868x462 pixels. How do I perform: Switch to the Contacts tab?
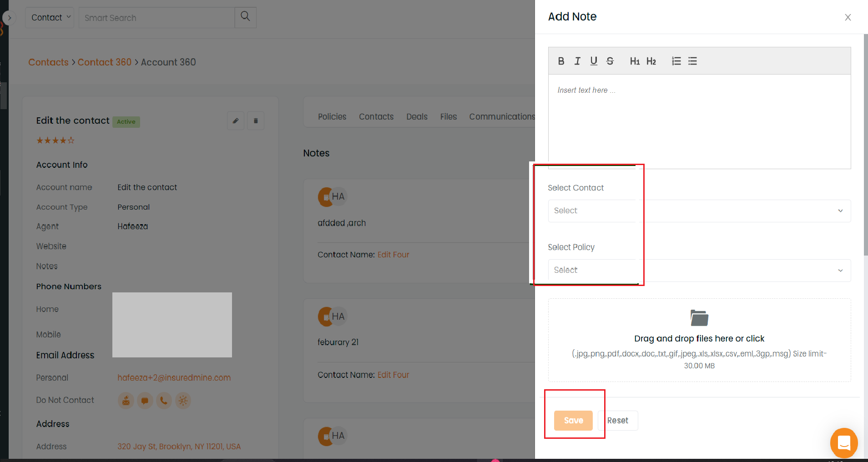(x=376, y=117)
